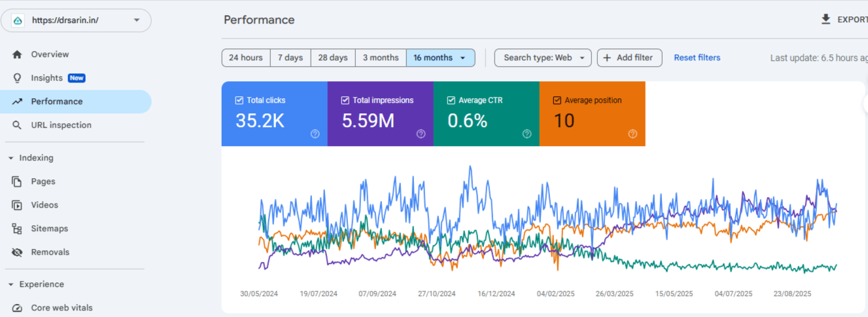The image size is (868, 317).
Task: Click the drsarin.in property logo icon
Action: 18,20
